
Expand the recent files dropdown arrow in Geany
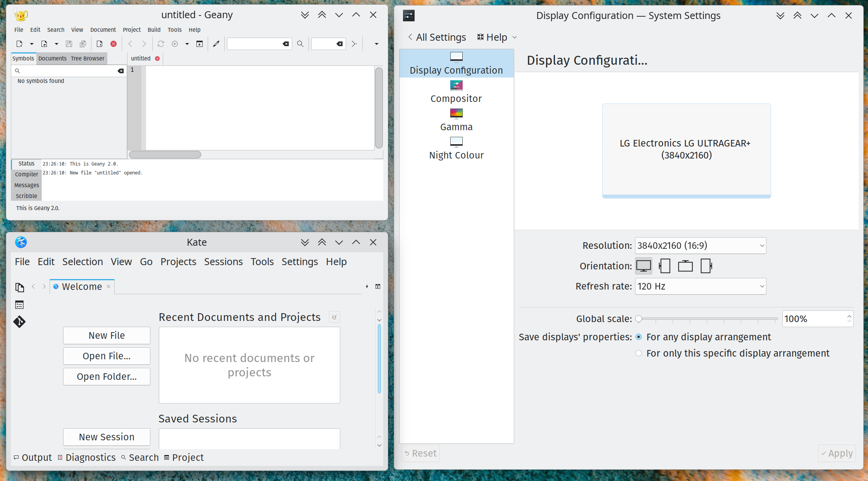(x=57, y=44)
